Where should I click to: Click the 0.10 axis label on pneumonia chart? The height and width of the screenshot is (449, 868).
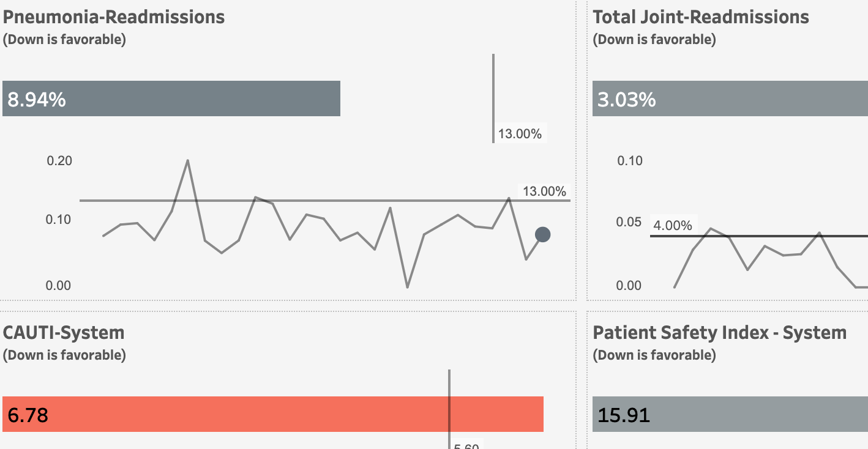(58, 220)
